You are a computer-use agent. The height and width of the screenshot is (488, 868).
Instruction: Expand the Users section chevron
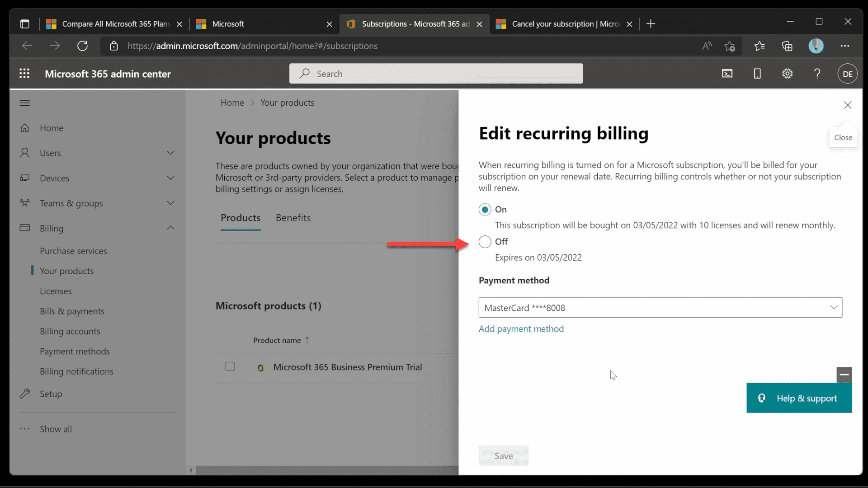point(170,153)
